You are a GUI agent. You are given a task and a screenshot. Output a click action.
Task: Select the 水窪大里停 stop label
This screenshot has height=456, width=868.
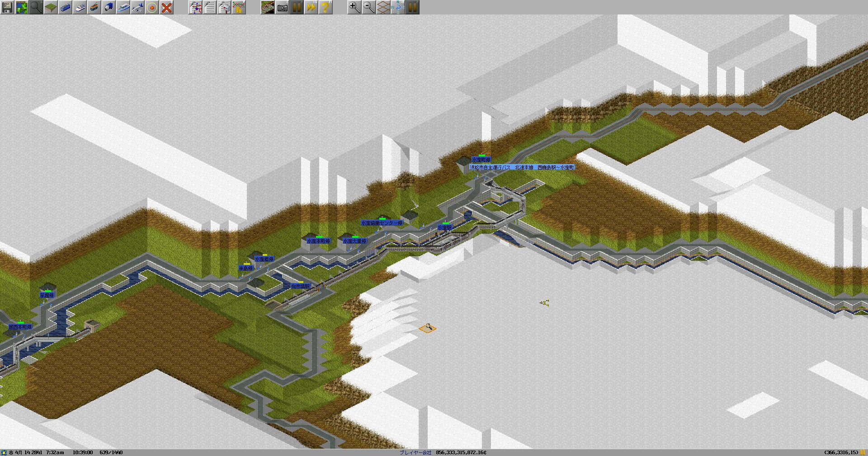click(354, 241)
